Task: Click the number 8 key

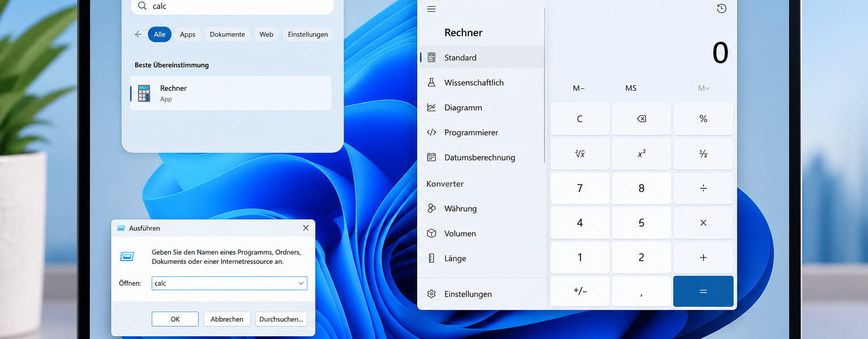Action: tap(641, 188)
